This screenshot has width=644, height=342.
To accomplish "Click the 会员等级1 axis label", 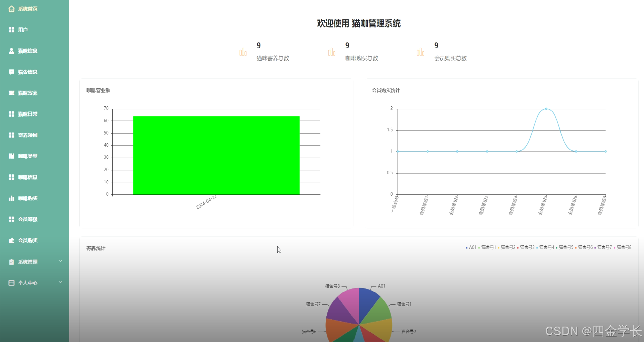I will (424, 205).
